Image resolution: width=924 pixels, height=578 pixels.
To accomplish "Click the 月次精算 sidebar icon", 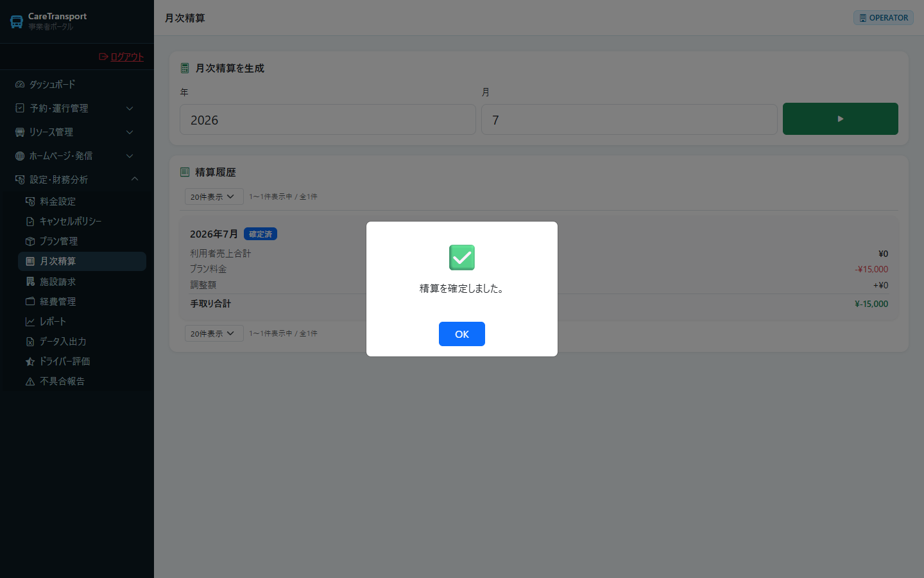I will point(30,261).
